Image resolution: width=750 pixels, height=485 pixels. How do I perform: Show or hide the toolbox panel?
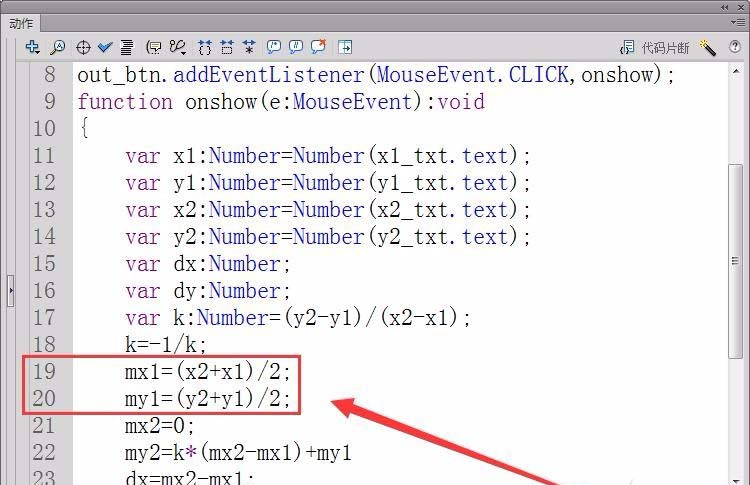coord(345,47)
